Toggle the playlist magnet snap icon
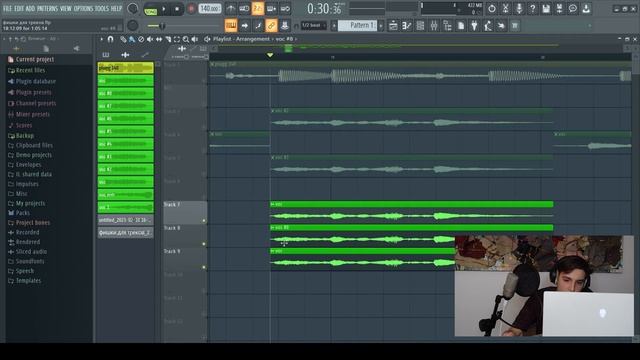The width and height of the screenshot is (640, 360). coord(110,39)
